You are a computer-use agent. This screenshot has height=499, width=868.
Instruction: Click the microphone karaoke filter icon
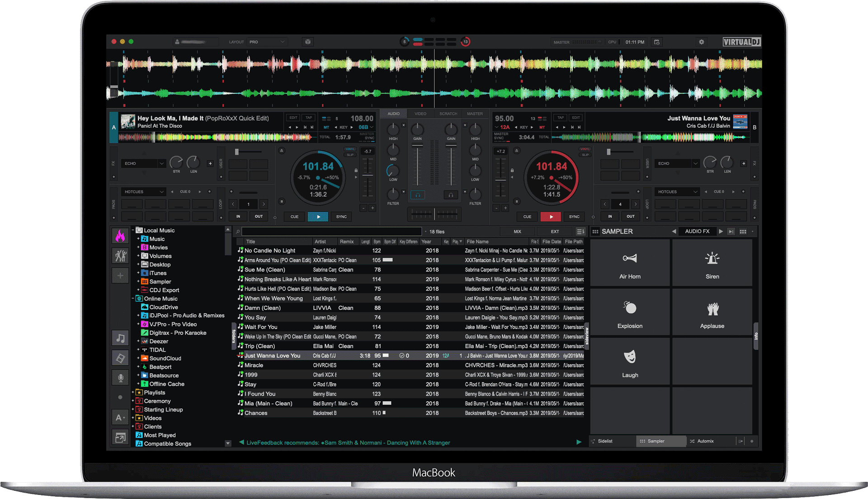(120, 378)
